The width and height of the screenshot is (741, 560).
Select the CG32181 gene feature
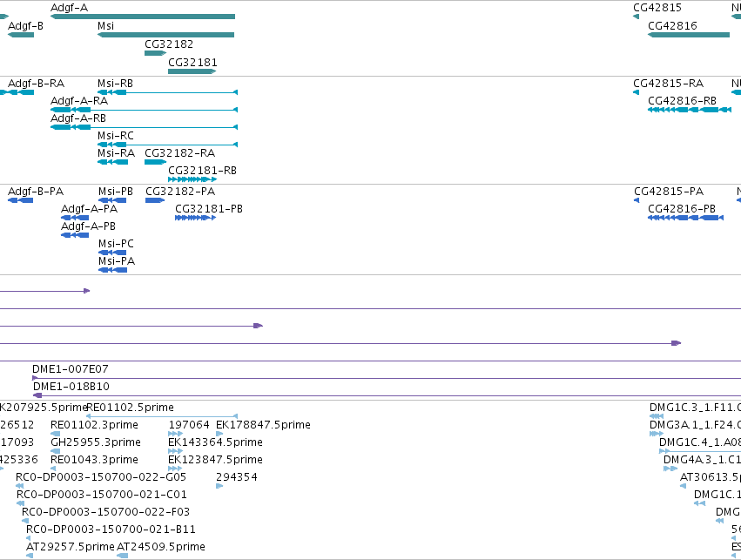pos(192,71)
